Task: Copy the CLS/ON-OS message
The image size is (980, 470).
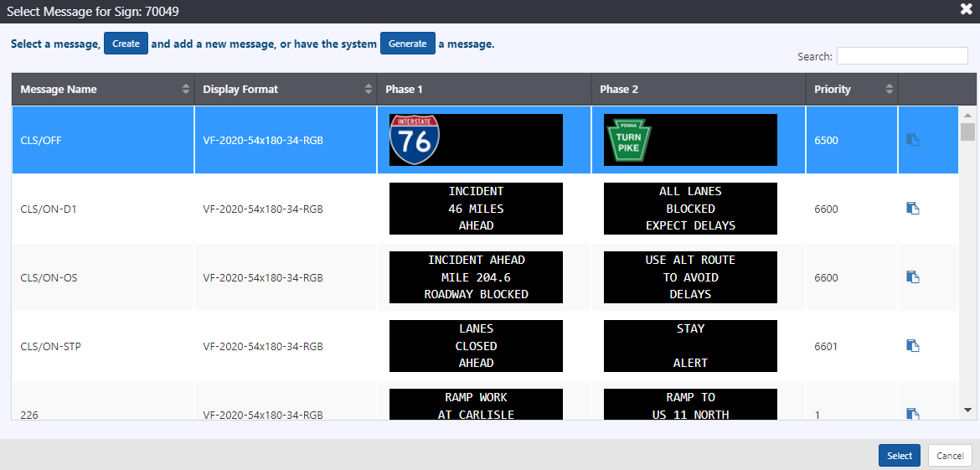Action: pos(912,276)
